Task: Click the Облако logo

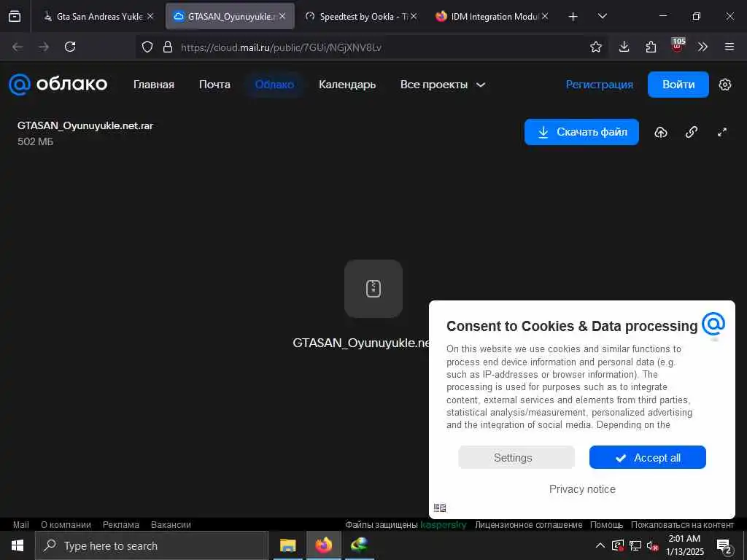Action: (58, 85)
